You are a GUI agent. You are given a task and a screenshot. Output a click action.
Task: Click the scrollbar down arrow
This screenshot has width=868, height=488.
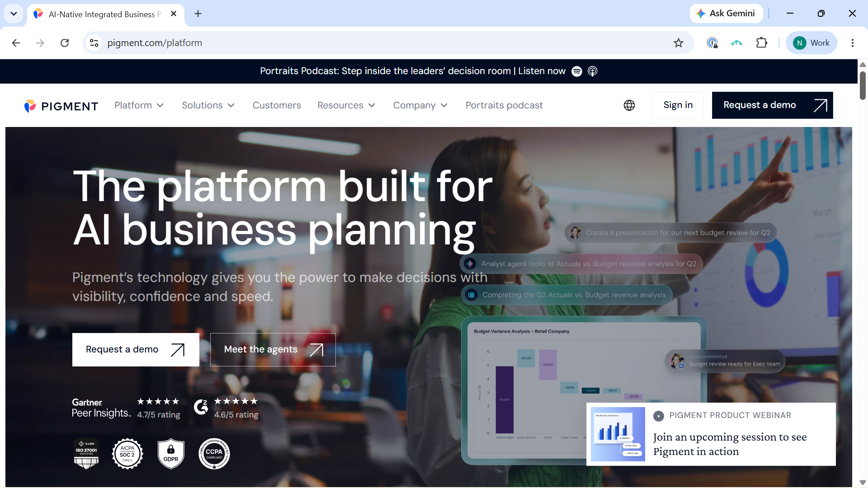tap(863, 483)
